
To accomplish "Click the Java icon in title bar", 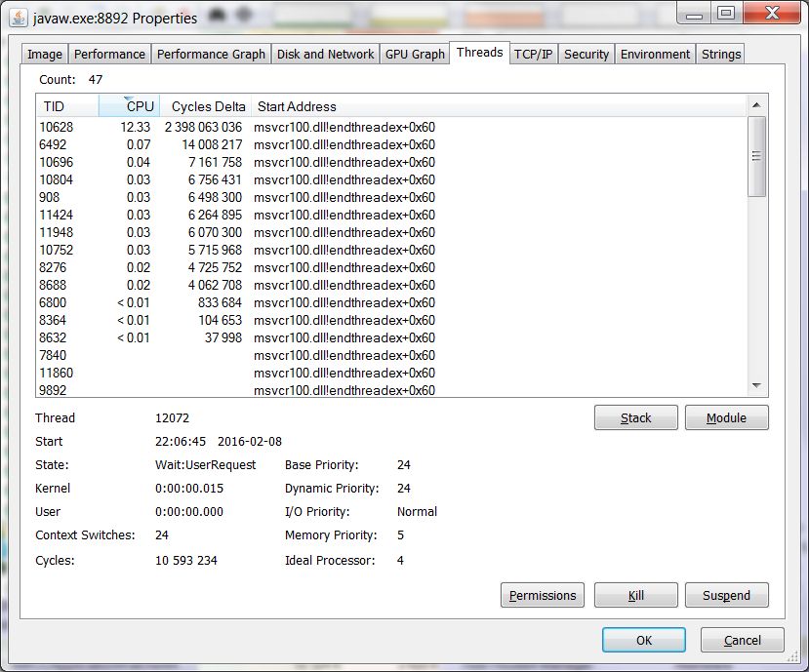I will pyautogui.click(x=19, y=19).
